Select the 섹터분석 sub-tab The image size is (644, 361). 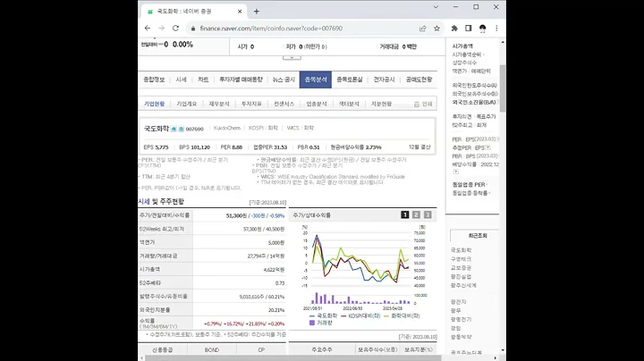[349, 105]
